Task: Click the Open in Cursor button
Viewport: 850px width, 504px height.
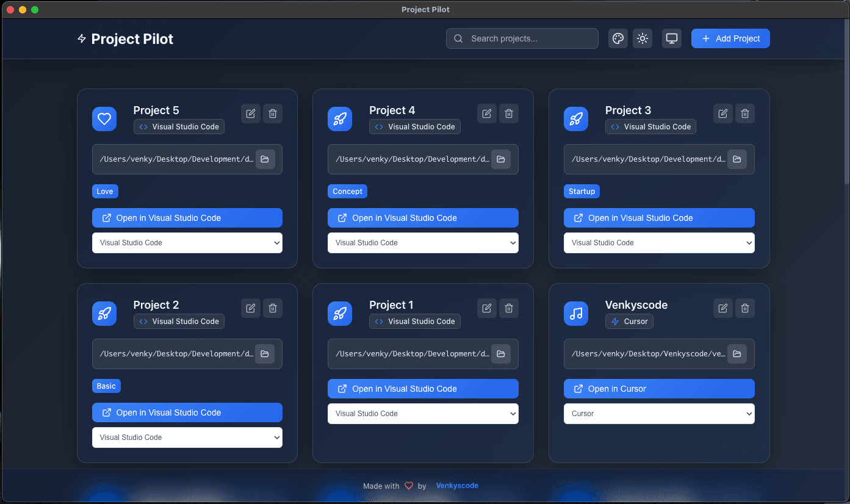Action: [659, 389]
